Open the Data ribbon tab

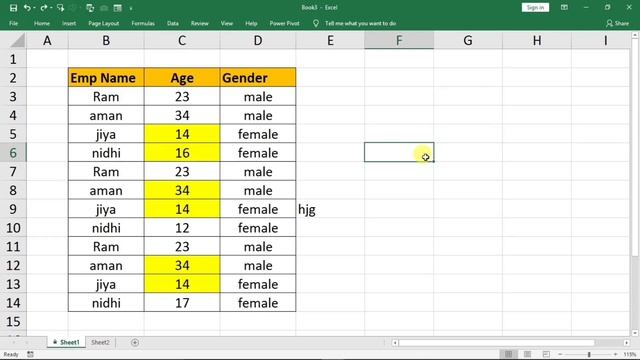pos(173,24)
